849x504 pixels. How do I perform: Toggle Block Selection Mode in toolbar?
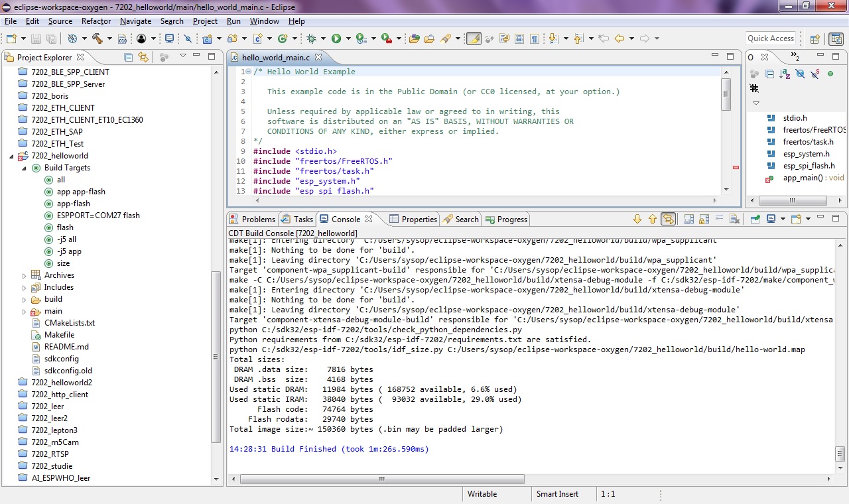(519, 38)
